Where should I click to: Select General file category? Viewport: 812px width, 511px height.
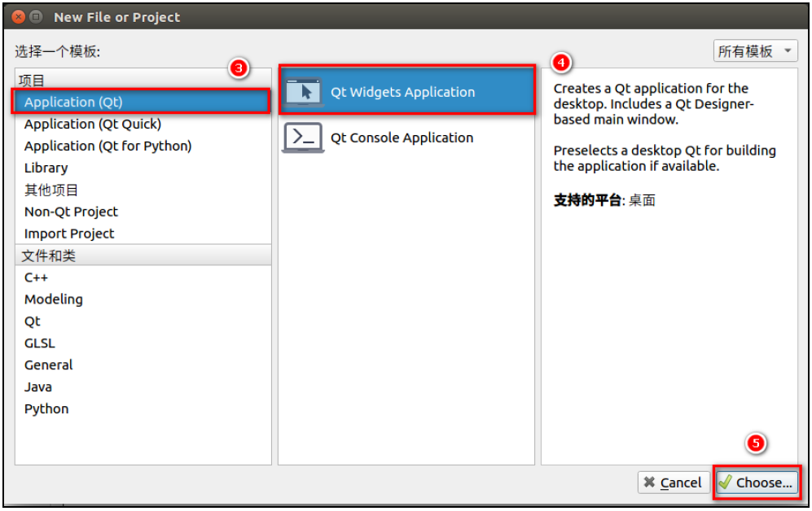point(143,365)
